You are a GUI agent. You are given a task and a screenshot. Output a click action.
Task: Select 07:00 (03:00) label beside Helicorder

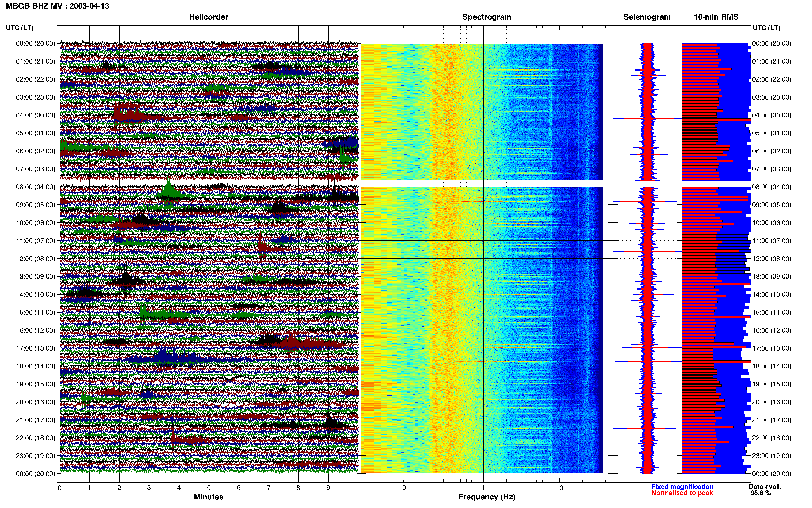click(36, 169)
